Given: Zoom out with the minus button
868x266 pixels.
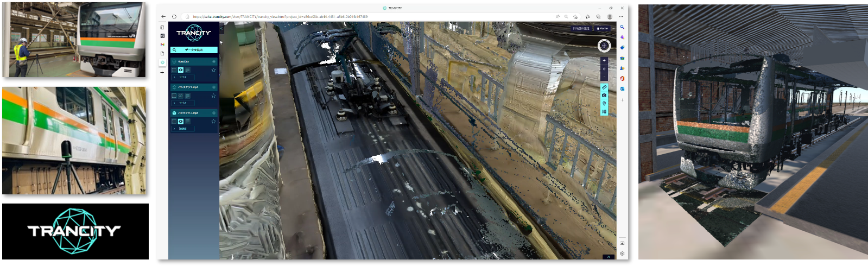Looking at the screenshot, I should [604, 77].
